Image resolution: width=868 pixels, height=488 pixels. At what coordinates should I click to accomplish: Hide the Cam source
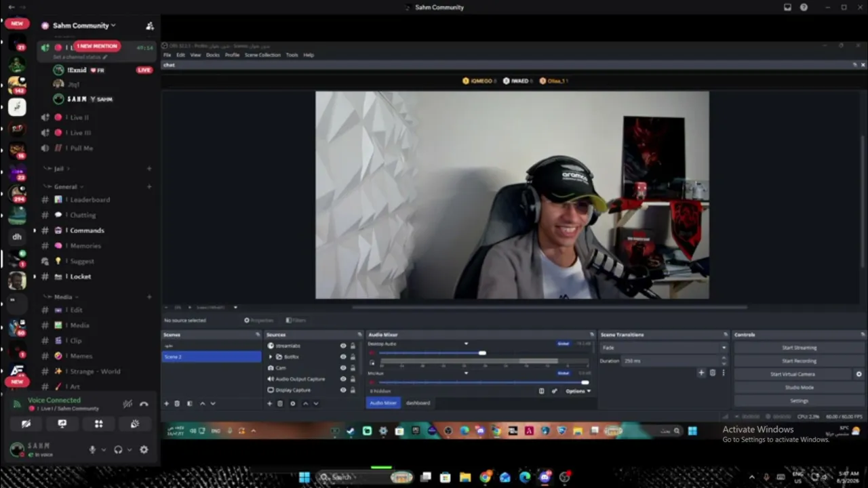(x=343, y=368)
